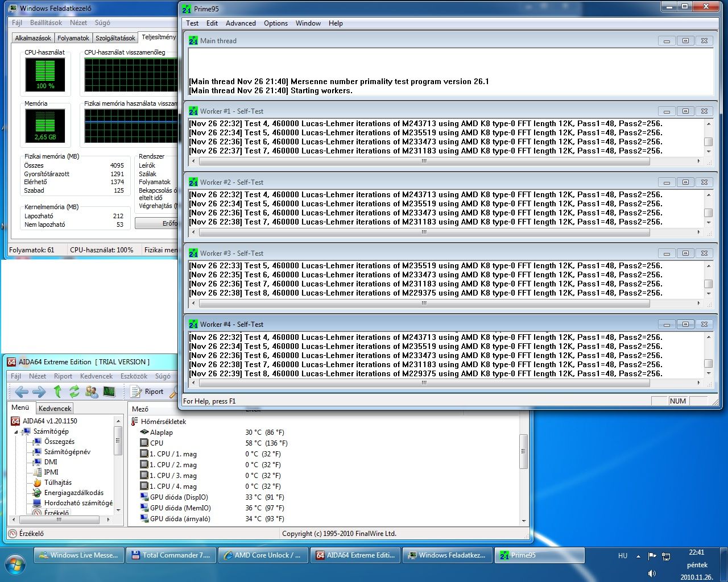
Task: Open Alkalmazások tab in Task Manager
Action: coord(33,38)
